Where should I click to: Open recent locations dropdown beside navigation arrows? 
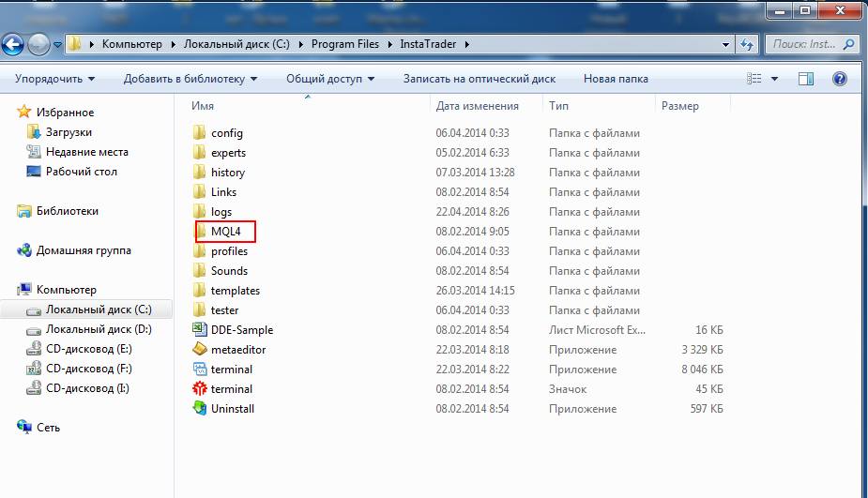[x=57, y=45]
